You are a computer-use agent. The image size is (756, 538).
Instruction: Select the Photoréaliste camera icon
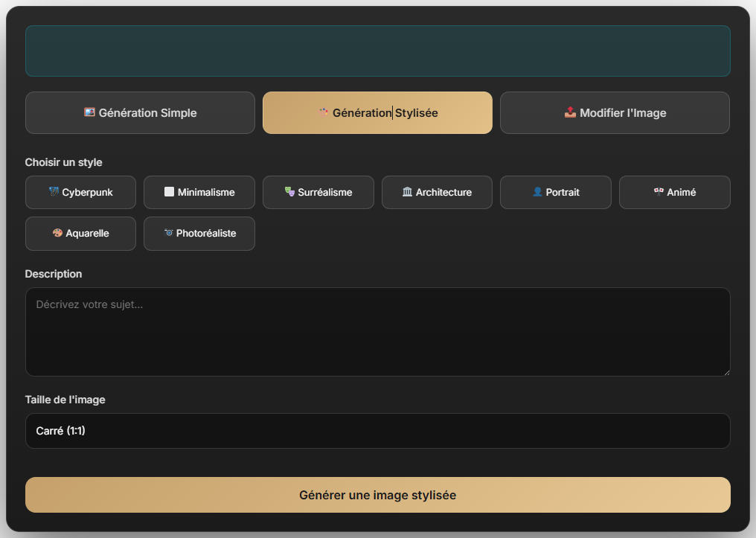(x=168, y=233)
